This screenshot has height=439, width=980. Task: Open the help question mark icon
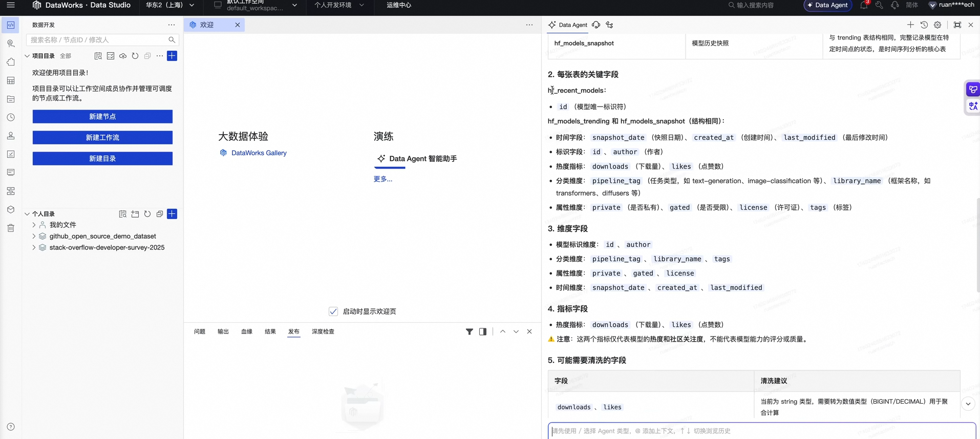(11, 427)
